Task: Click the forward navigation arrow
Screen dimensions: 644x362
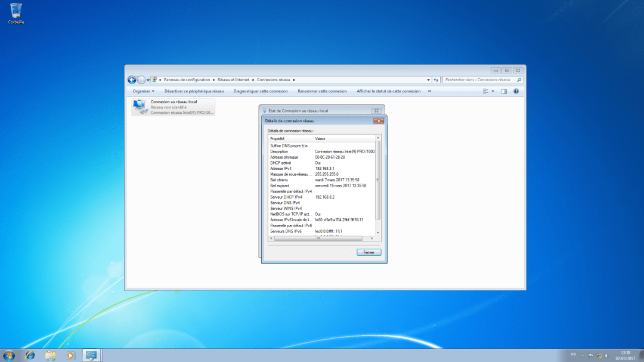Action: pos(141,79)
